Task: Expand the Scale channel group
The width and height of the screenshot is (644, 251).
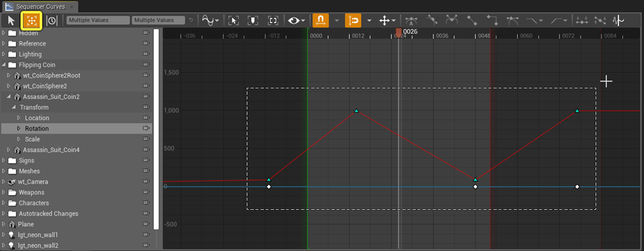Action: (19, 139)
